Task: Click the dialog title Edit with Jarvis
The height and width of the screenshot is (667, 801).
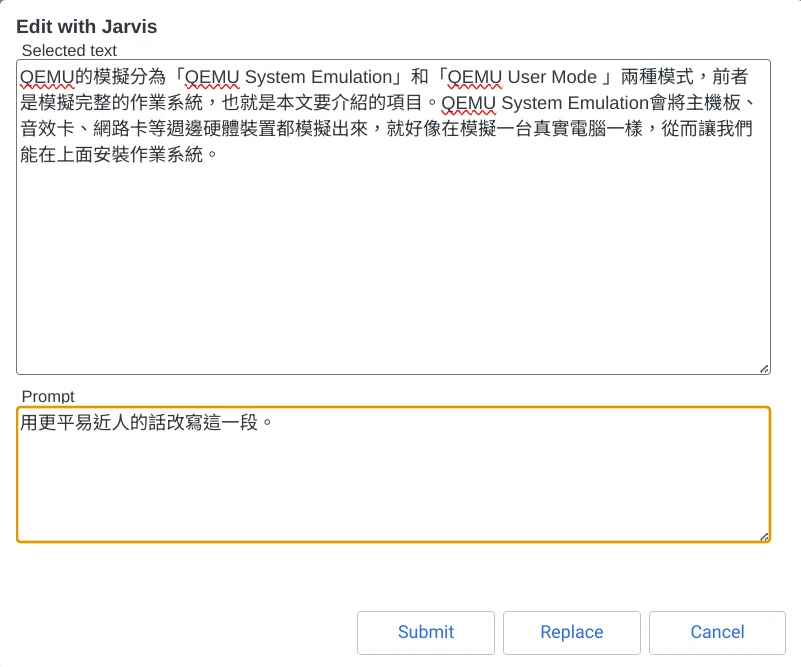Action: (x=88, y=27)
